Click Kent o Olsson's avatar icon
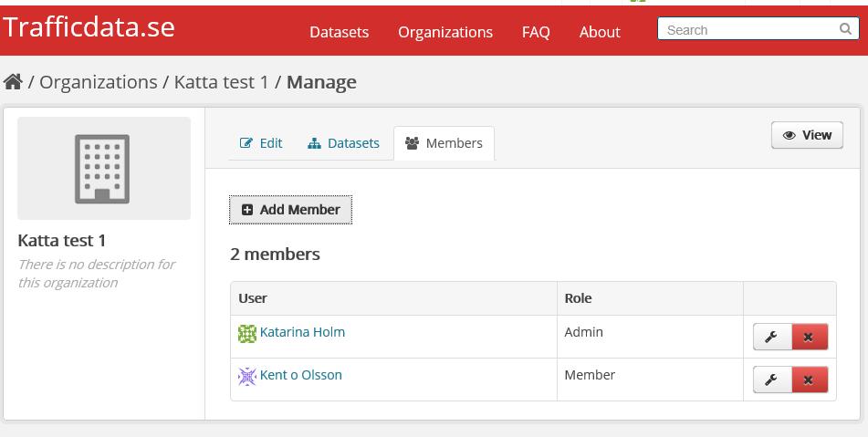 tap(247, 376)
